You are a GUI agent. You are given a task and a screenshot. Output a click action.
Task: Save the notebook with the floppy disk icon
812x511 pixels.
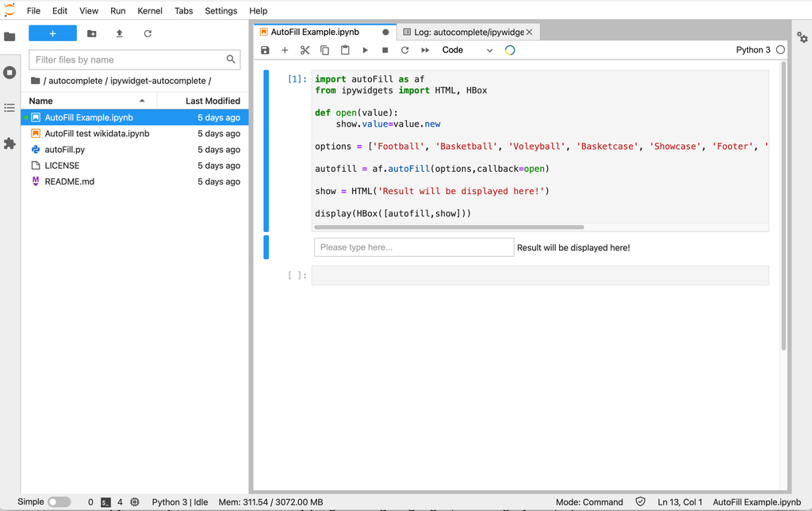(265, 50)
